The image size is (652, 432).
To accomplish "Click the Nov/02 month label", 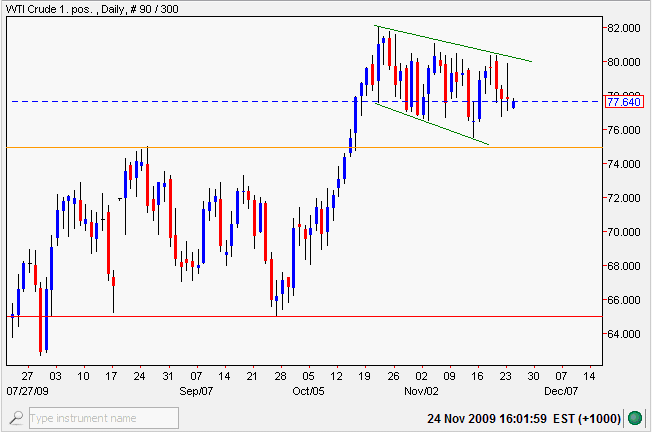I will (421, 391).
